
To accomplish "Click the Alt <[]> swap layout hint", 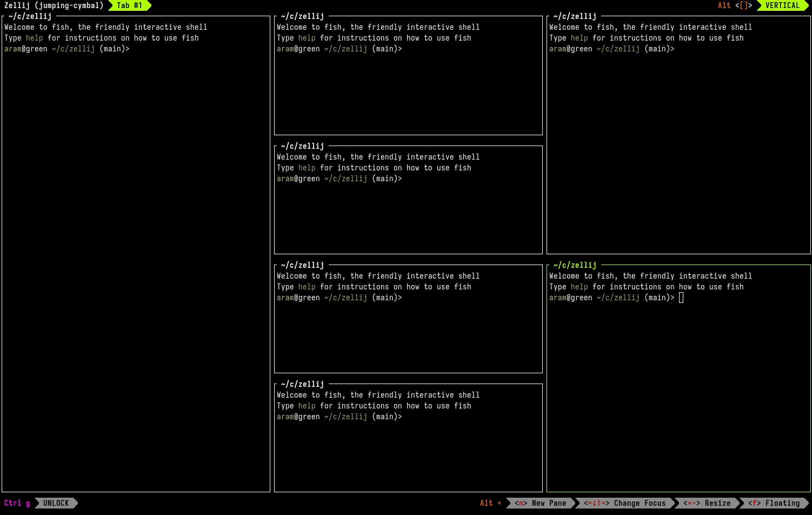I will point(735,5).
